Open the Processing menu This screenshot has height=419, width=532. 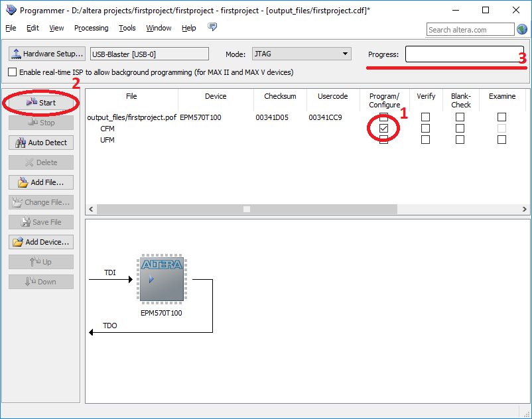tap(92, 28)
